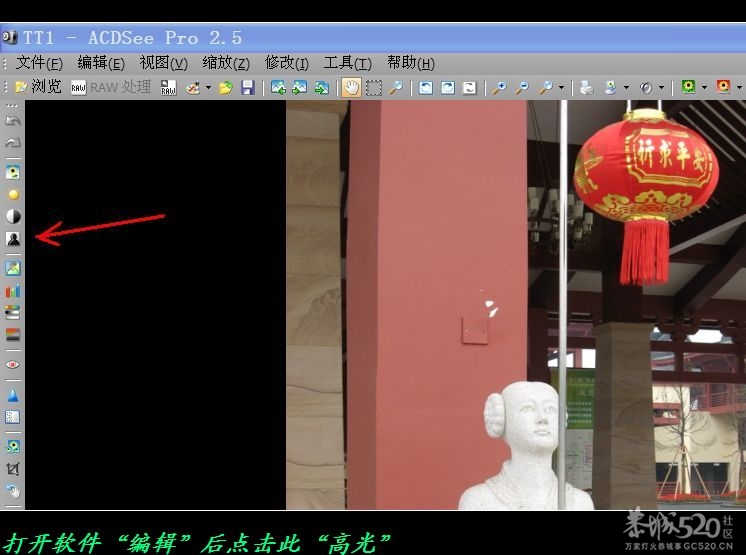
Task: Click the Undo arrow in edit sidebar
Action: [13, 121]
